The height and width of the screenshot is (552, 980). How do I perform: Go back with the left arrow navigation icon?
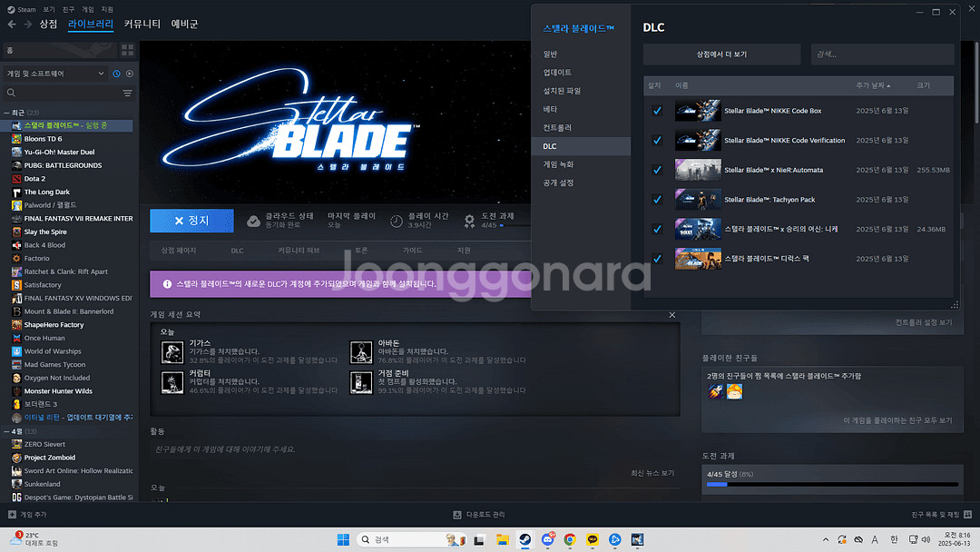[x=12, y=24]
